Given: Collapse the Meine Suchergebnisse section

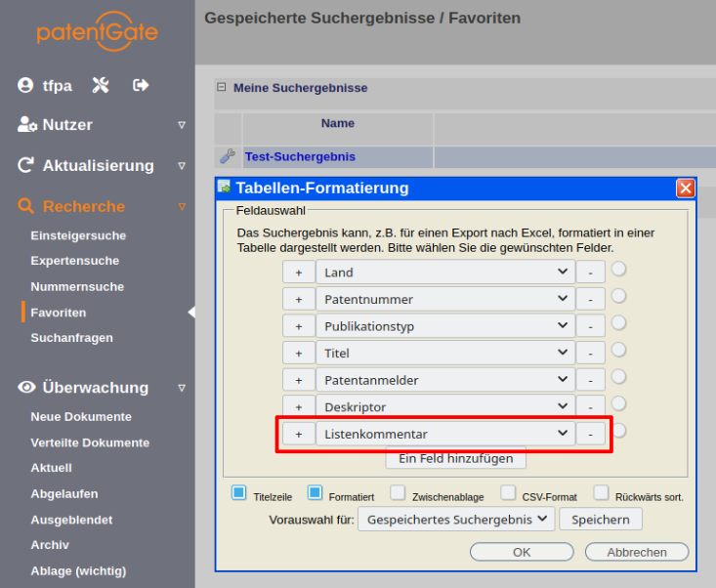Looking at the screenshot, I should tap(222, 88).
